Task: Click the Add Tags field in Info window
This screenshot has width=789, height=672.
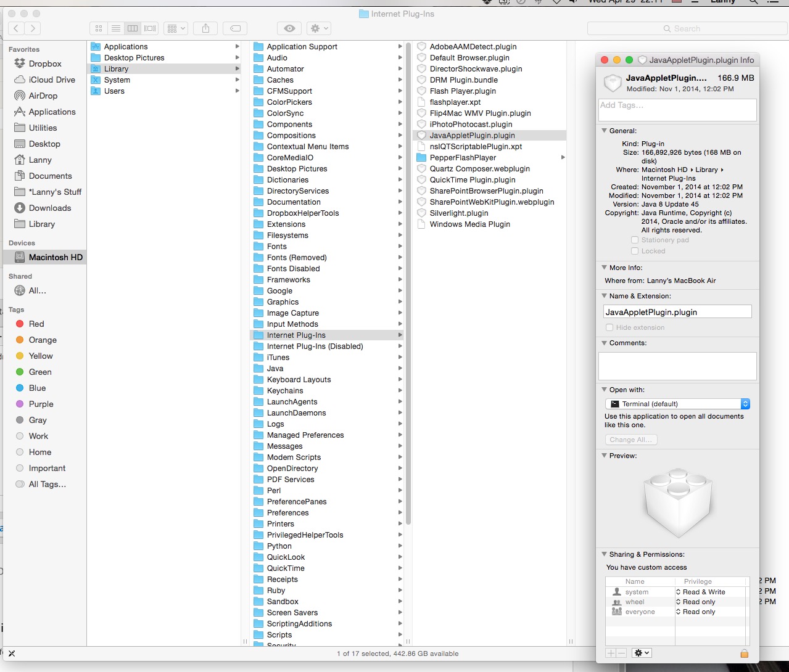Action: point(677,110)
